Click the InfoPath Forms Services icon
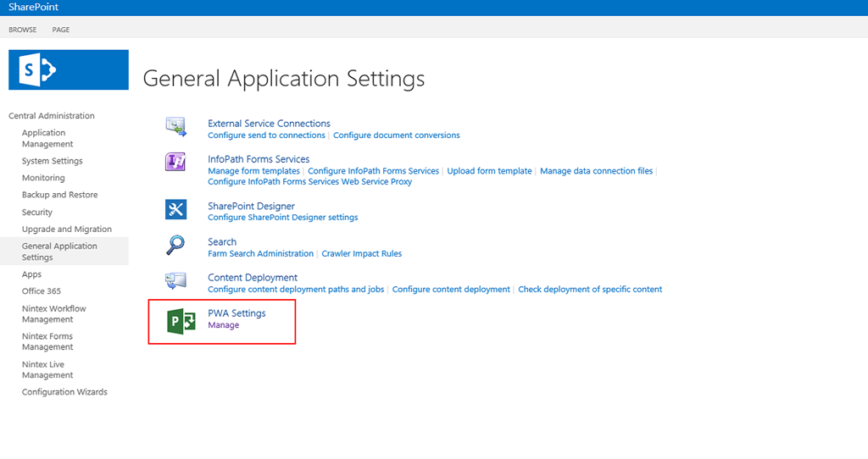 coord(175,162)
